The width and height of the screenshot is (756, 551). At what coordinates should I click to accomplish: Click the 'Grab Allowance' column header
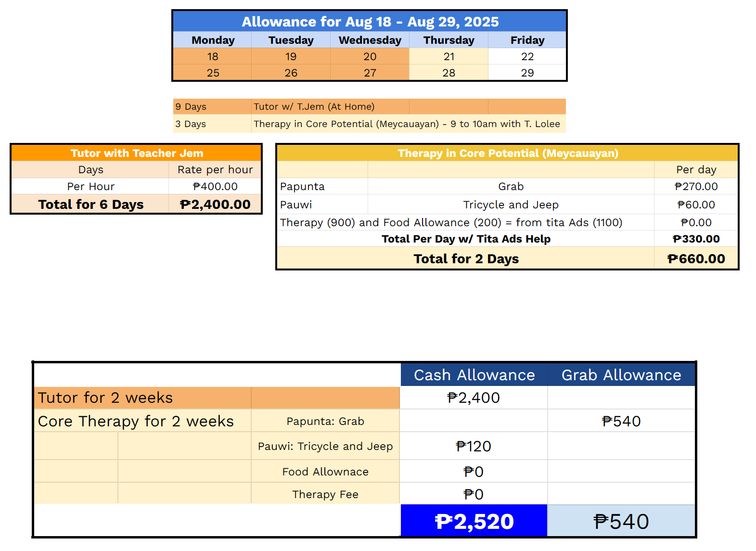[621, 375]
